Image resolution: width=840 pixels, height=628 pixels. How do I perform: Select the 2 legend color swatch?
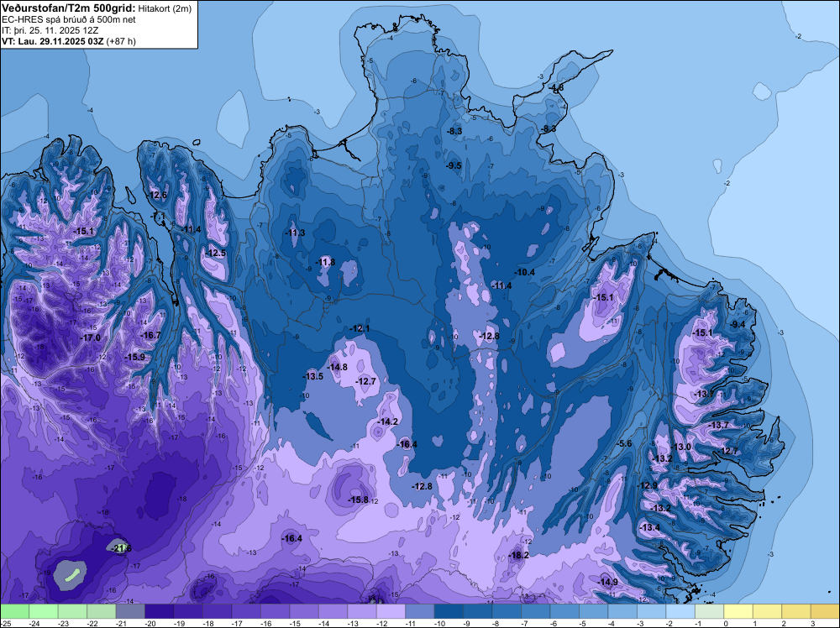[x=795, y=611]
